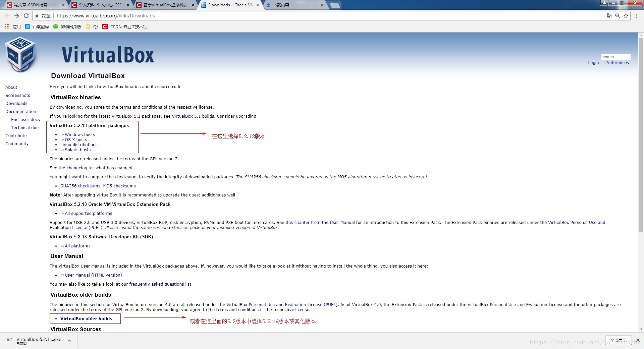Viewport: 644px width, 349px height.
Task: Open a new tab with the new tab button
Action: 334,5
